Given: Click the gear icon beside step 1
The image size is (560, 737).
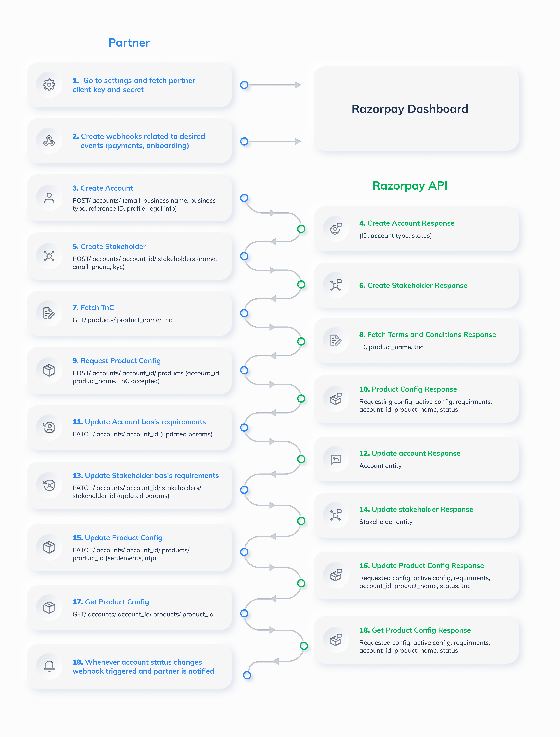Looking at the screenshot, I should pos(49,85).
